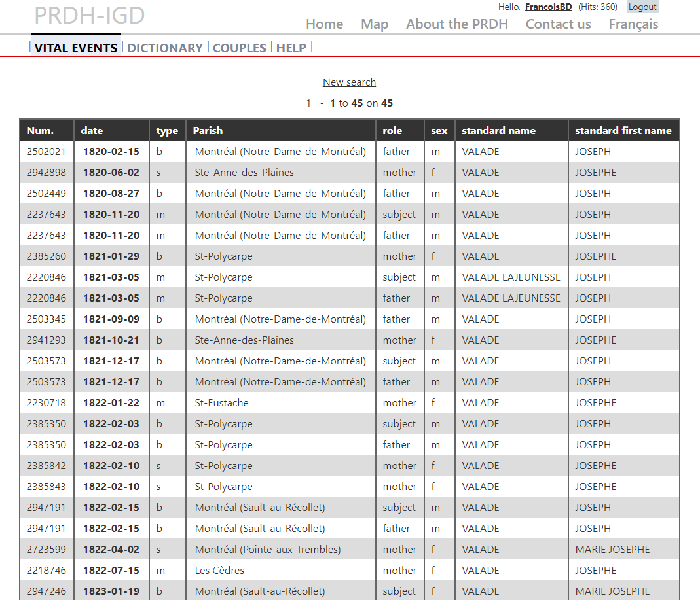Select record number 2942898

(x=46, y=173)
